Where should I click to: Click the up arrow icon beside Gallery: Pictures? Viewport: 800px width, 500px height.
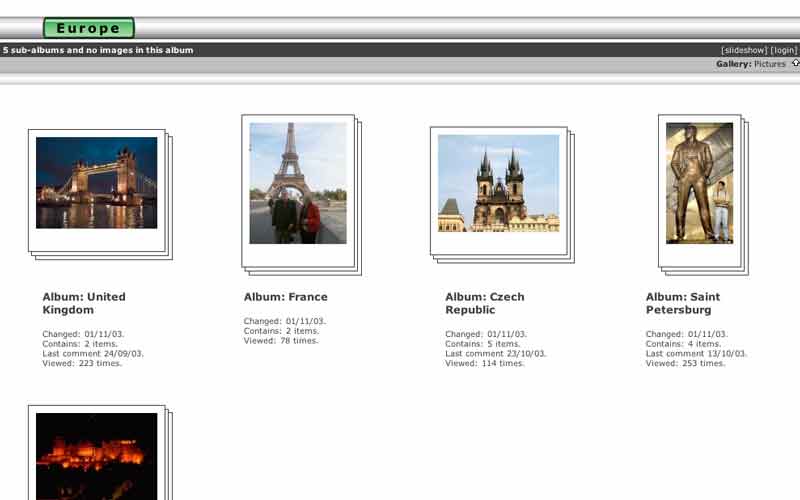point(795,63)
